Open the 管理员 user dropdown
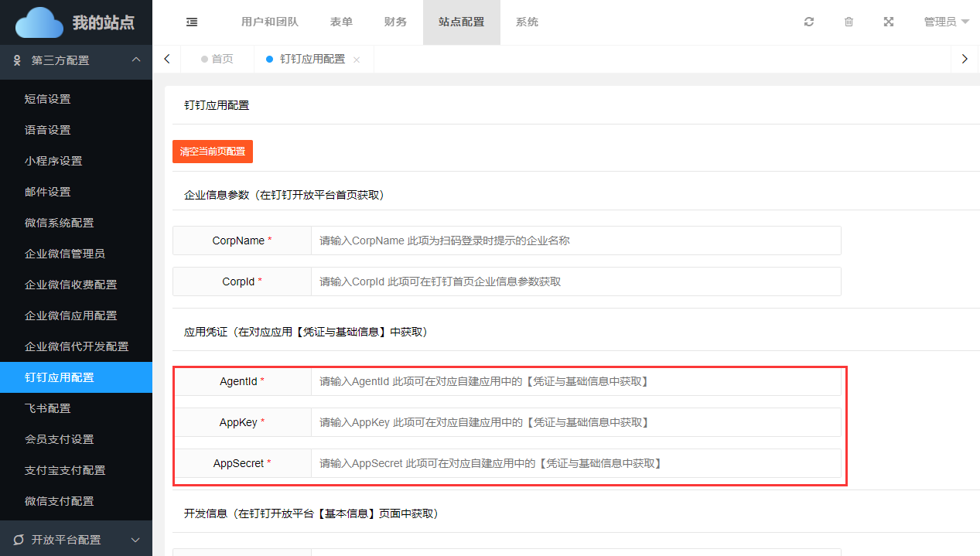 [946, 22]
